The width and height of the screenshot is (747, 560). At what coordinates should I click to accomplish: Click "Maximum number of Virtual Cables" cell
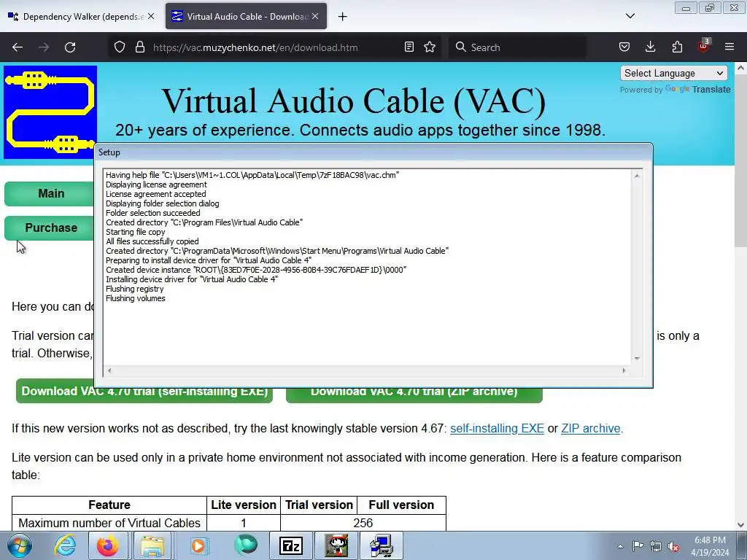tap(109, 523)
